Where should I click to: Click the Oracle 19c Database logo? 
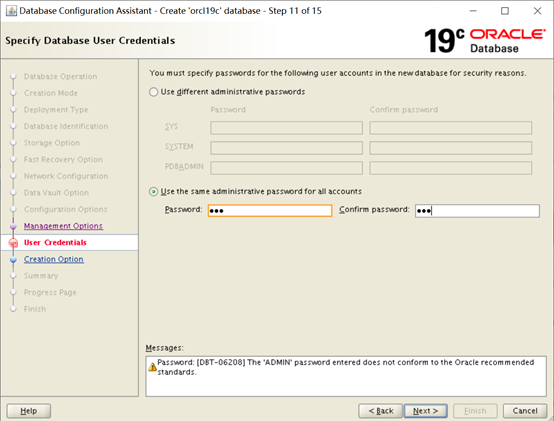(484, 41)
